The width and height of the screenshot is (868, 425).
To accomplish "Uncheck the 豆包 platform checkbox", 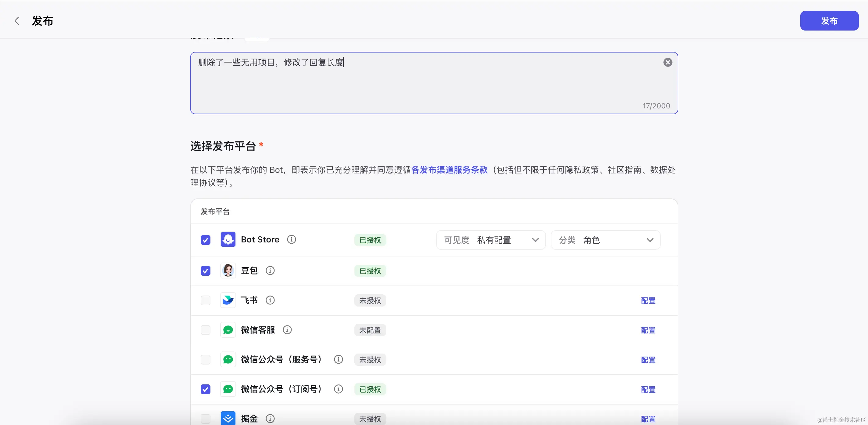I will pyautogui.click(x=206, y=271).
